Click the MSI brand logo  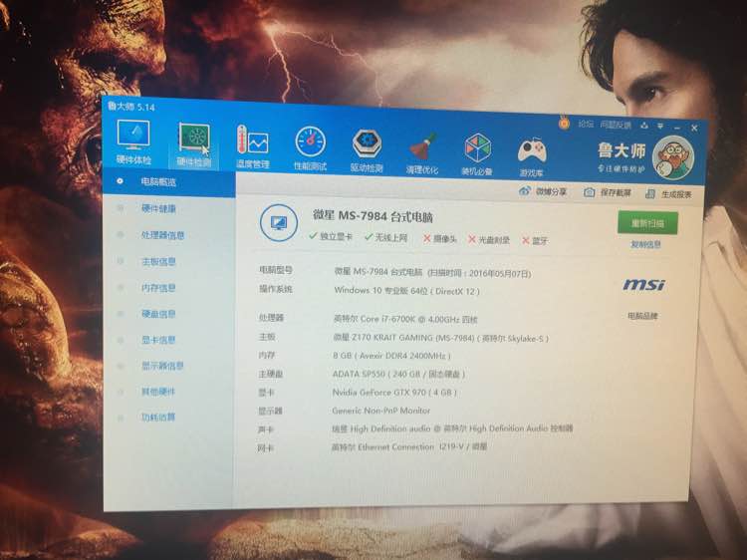(643, 285)
